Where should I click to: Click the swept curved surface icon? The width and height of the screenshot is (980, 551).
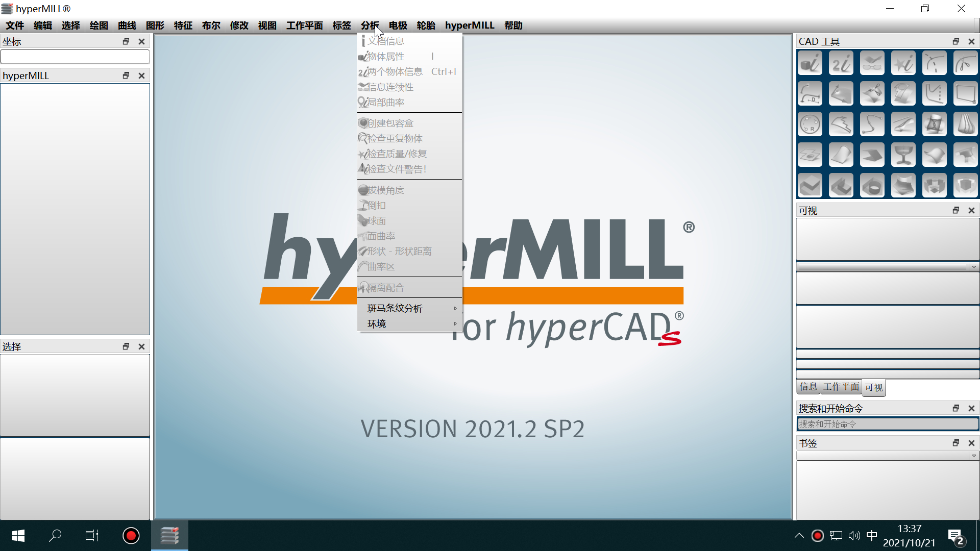coord(841,155)
